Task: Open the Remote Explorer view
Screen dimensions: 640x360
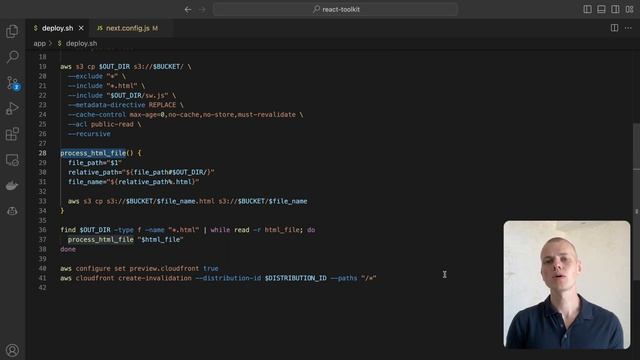Action: pos(12,160)
